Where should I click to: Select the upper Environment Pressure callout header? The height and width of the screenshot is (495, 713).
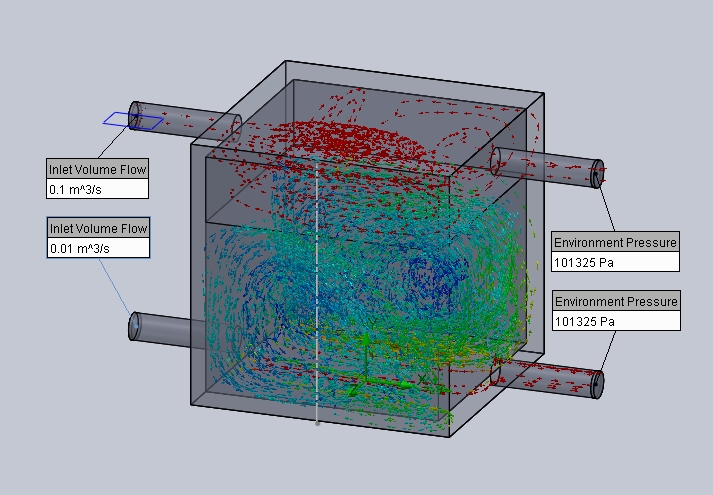[615, 242]
